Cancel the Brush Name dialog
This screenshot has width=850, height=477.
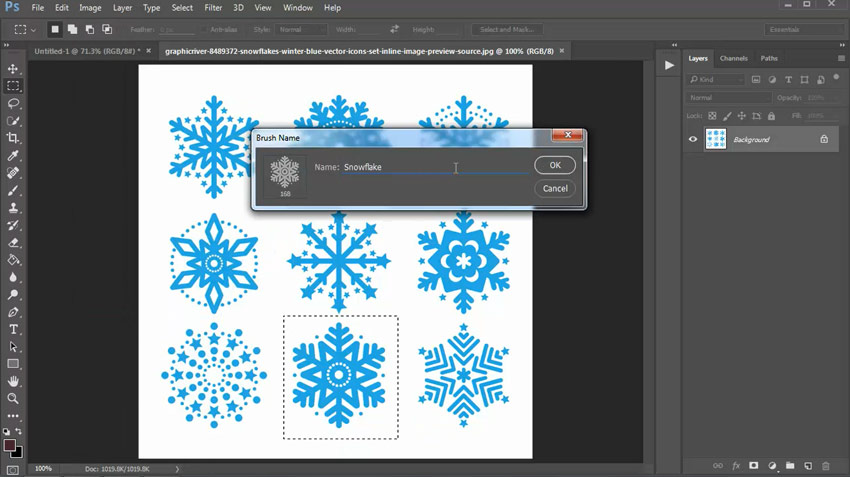555,188
